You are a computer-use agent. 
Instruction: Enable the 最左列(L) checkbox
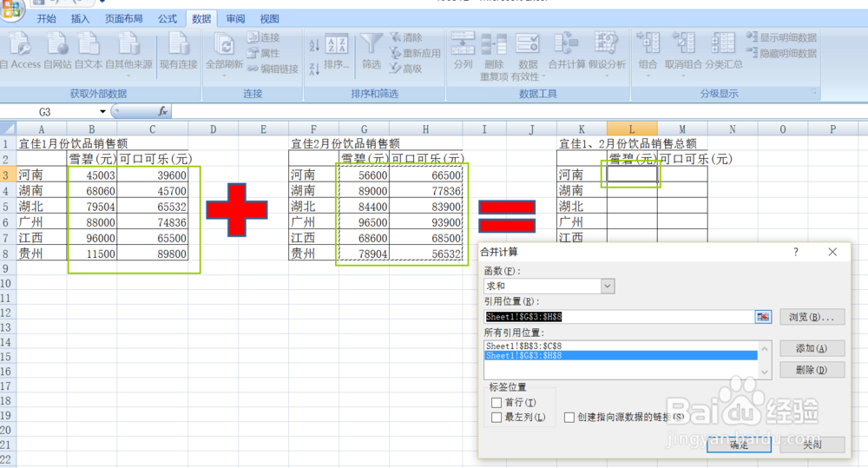click(496, 417)
